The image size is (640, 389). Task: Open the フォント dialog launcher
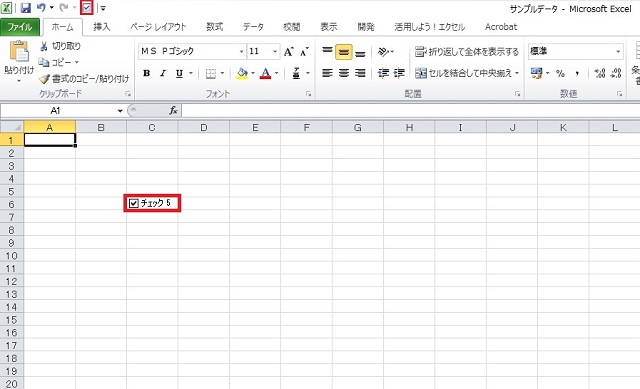point(309,94)
